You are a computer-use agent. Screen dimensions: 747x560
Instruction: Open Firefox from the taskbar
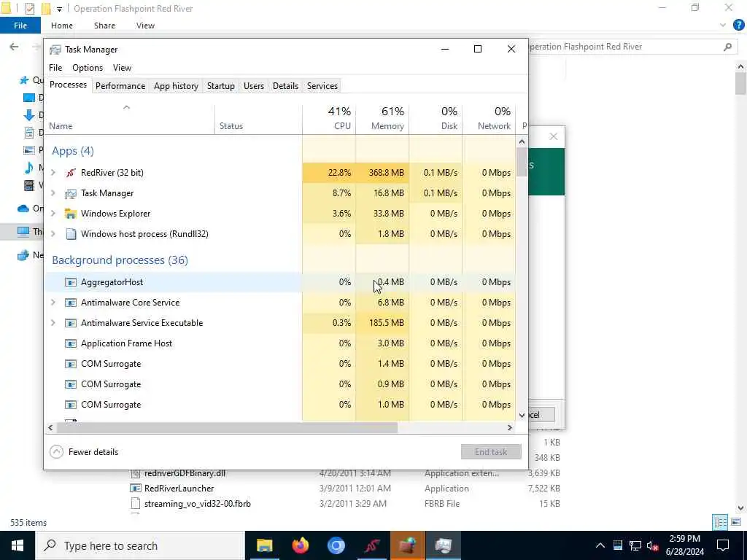[x=300, y=545]
